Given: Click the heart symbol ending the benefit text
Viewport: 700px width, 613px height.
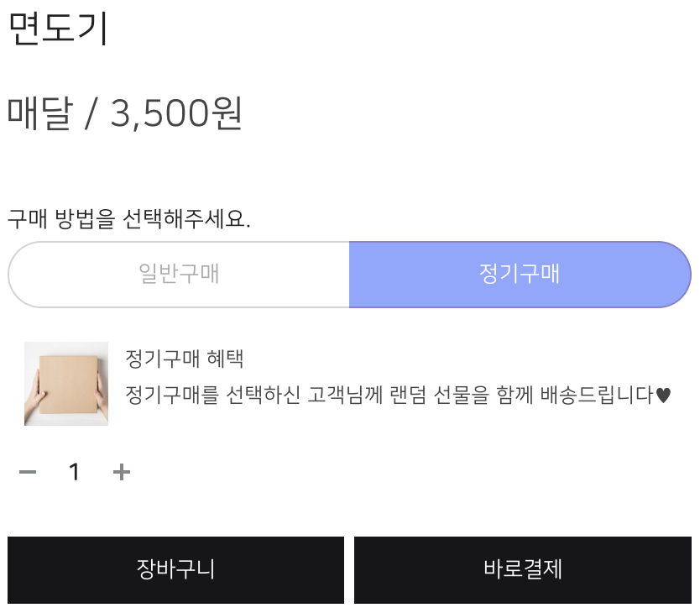Looking at the screenshot, I should (x=663, y=395).
